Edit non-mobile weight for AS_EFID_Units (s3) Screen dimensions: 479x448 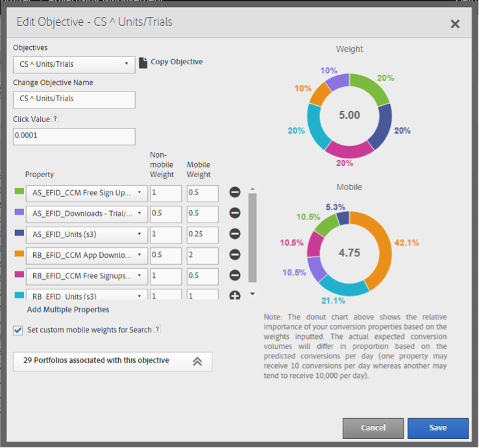[166, 234]
